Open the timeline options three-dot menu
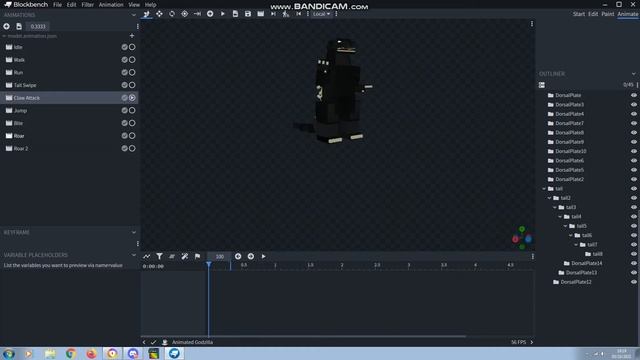Viewport: 640px width, 360px height. pyautogui.click(x=532, y=256)
